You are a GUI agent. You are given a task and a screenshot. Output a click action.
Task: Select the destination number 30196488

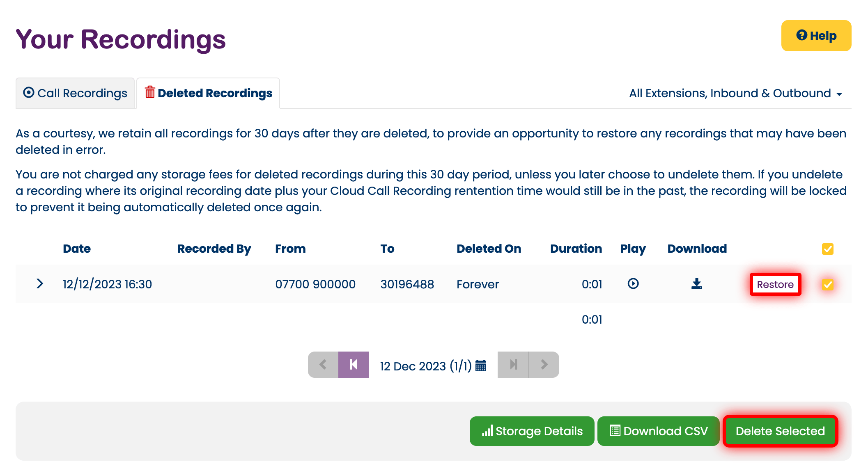(407, 284)
